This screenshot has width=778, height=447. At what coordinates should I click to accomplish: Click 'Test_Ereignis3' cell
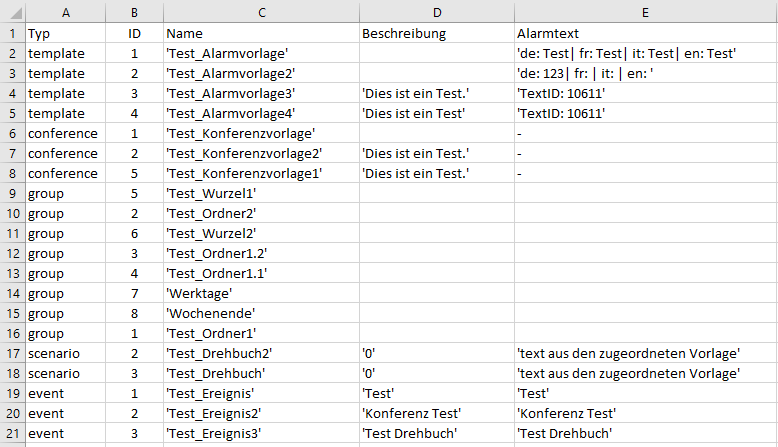tap(261, 433)
